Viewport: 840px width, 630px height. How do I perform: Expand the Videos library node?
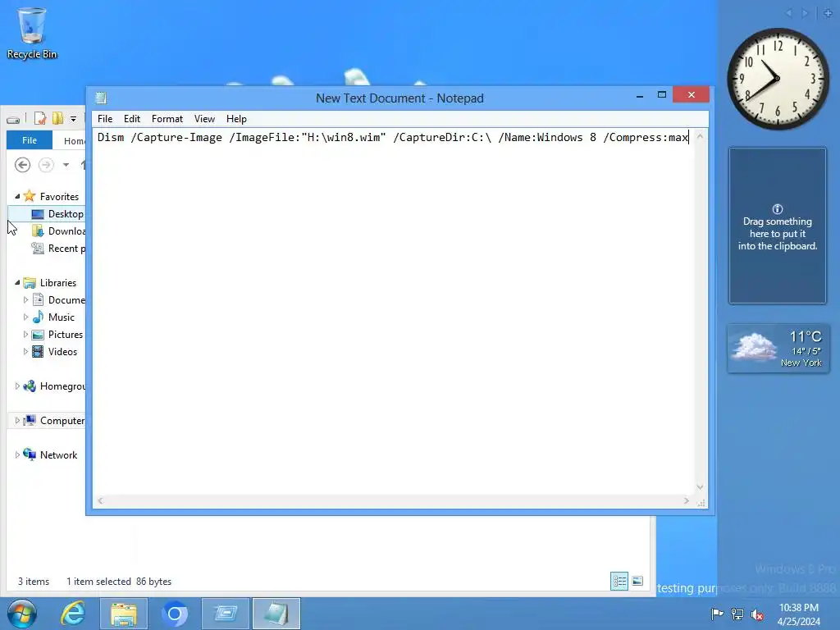[x=25, y=351]
